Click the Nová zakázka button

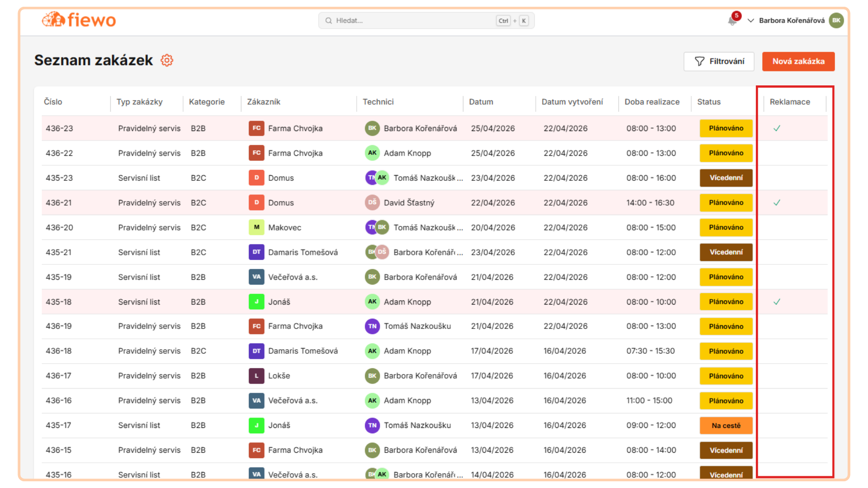pos(798,61)
